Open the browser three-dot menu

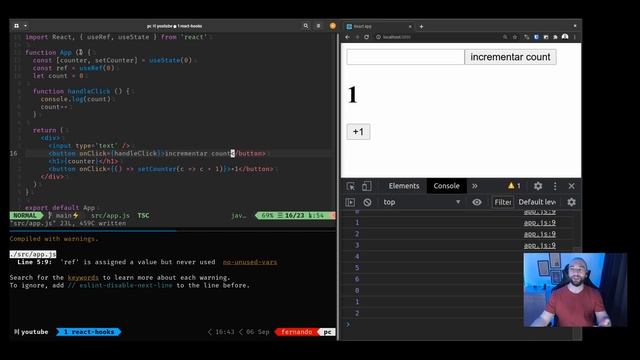[x=575, y=37]
